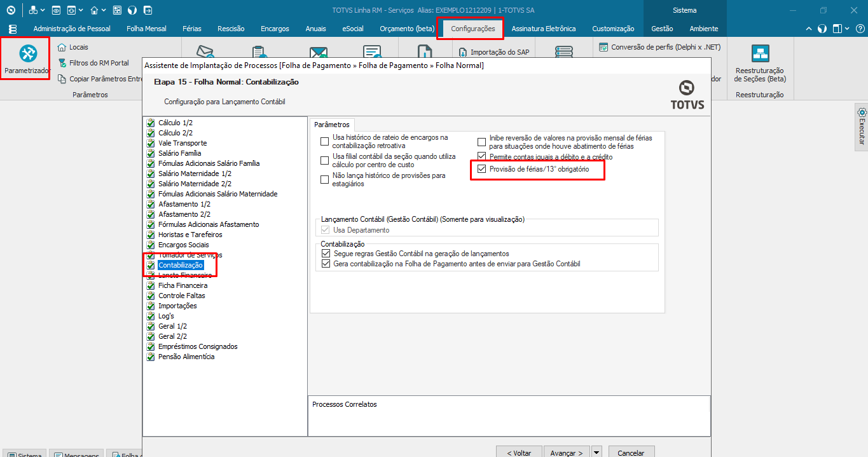Open Sistema in bottom status bar

click(x=25, y=454)
